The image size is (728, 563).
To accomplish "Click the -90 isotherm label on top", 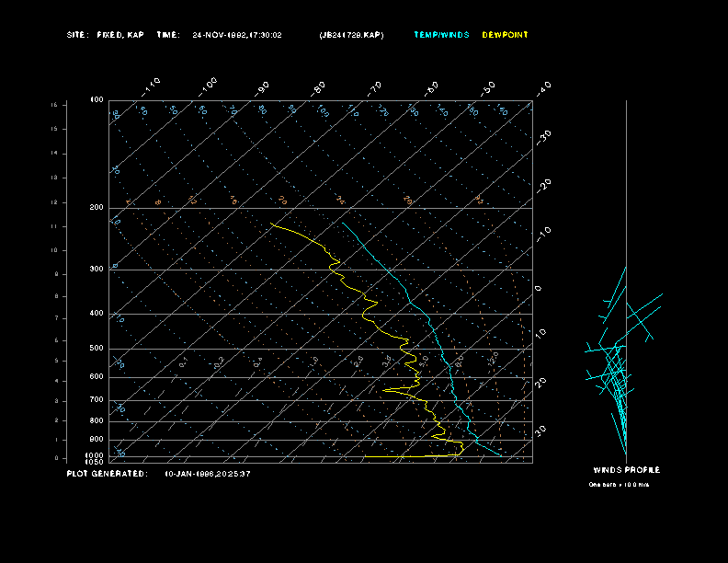I will [262, 88].
